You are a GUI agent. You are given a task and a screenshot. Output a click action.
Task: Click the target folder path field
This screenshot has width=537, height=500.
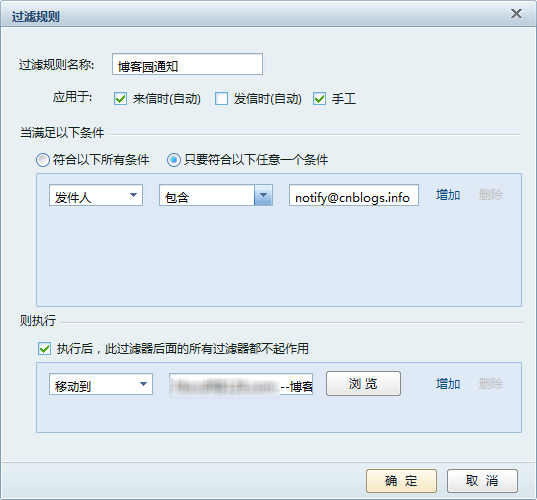tap(241, 384)
